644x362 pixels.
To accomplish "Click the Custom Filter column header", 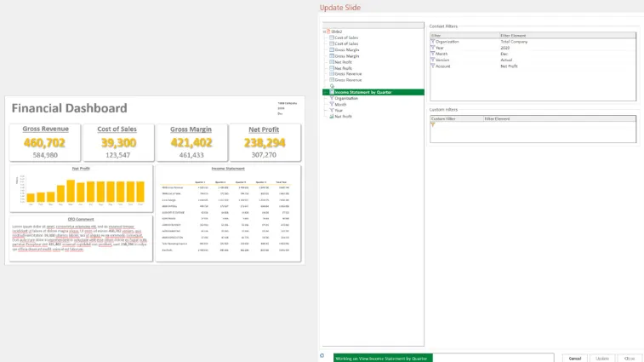I will click(457, 118).
